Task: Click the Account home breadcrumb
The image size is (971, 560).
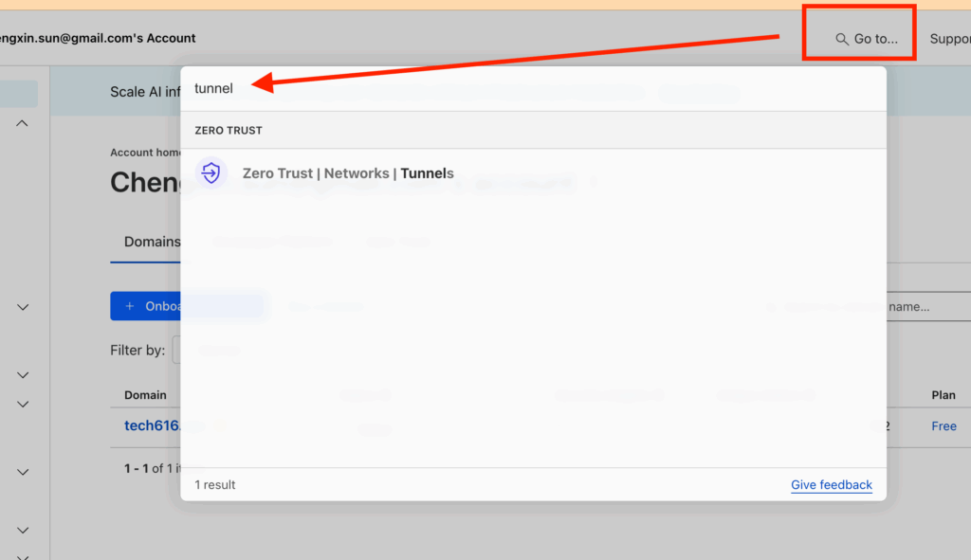Action: [145, 153]
